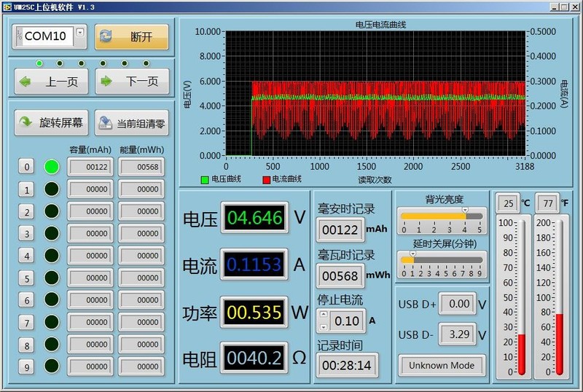Click the red 电流曲线 legend swatch
Image resolution: width=583 pixels, height=392 pixels.
266,179
